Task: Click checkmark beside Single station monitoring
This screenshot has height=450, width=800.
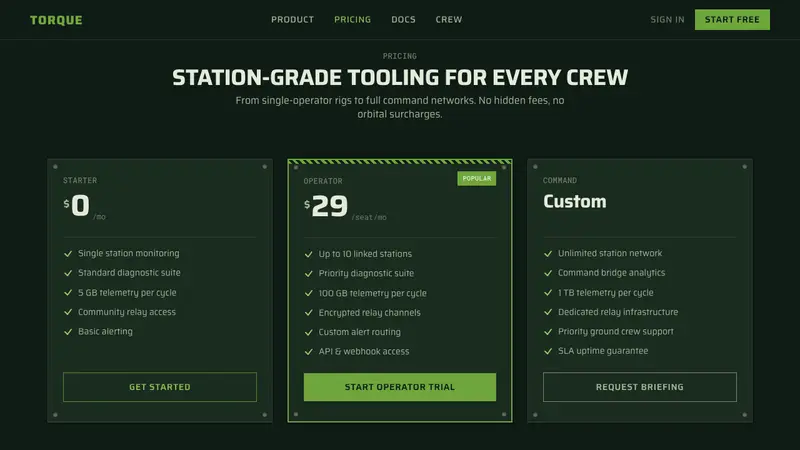Action: click(x=68, y=254)
